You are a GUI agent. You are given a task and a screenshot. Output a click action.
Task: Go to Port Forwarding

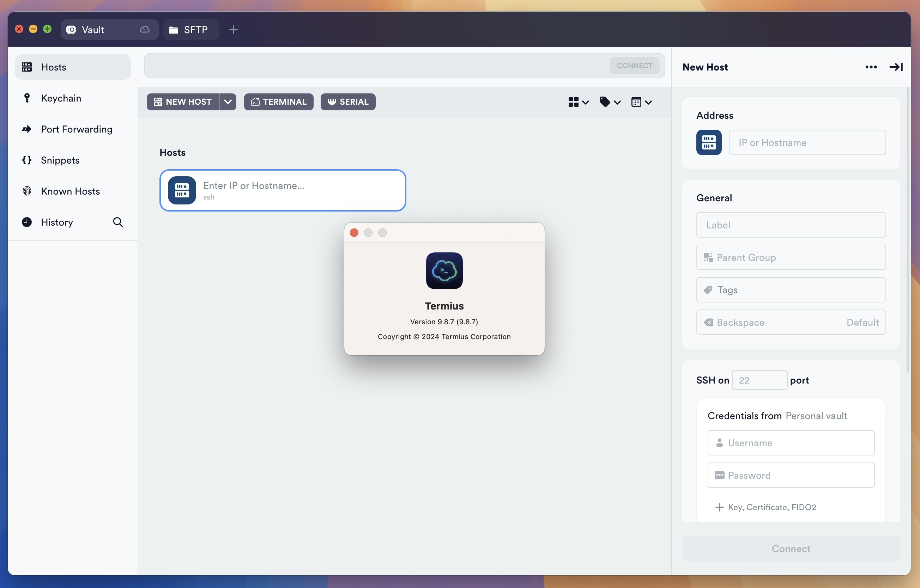point(73,129)
